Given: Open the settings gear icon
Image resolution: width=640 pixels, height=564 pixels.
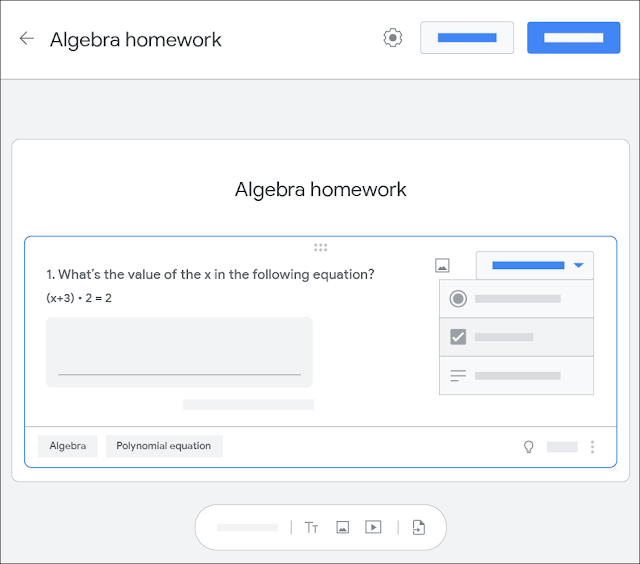Looking at the screenshot, I should coord(393,38).
